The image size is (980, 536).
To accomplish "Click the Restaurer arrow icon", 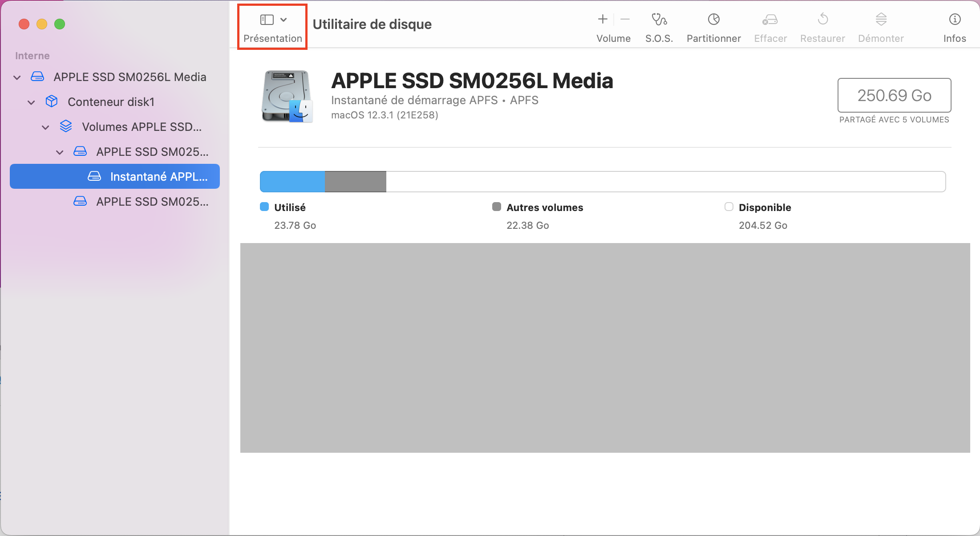I will pos(822,20).
